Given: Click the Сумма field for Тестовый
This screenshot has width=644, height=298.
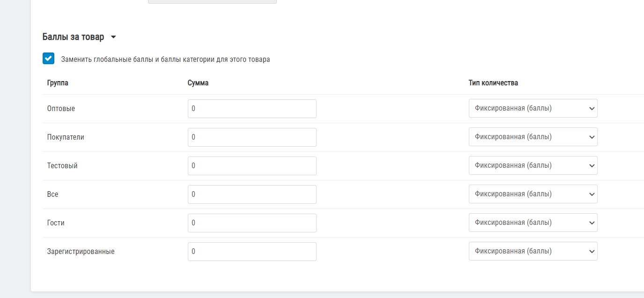Looking at the screenshot, I should pos(252,166).
